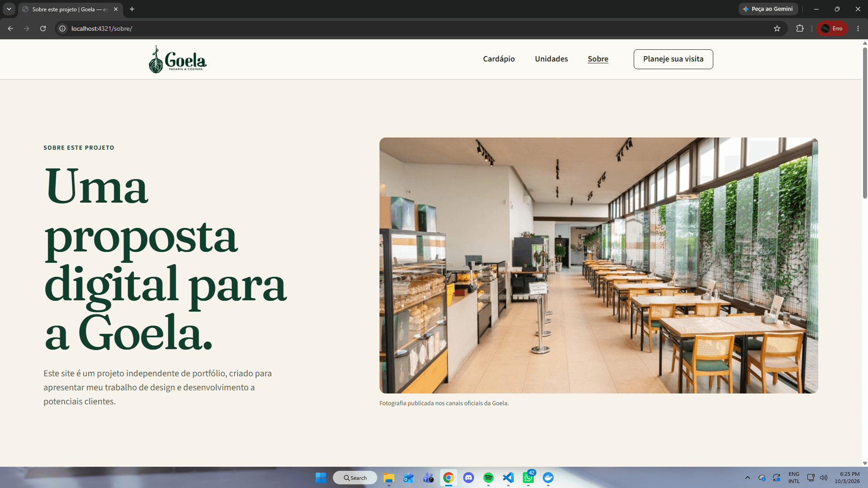This screenshot has width=868, height=488.
Task: Open Spotify from the taskbar
Action: (489, 478)
